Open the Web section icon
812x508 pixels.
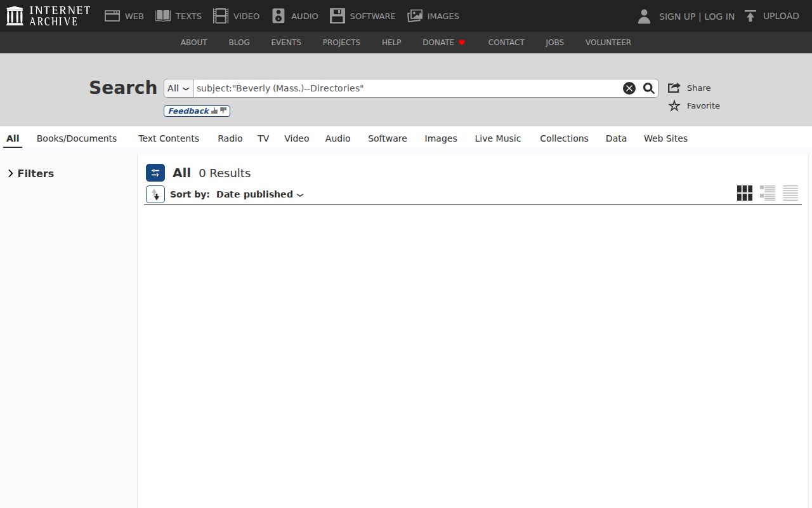point(112,16)
